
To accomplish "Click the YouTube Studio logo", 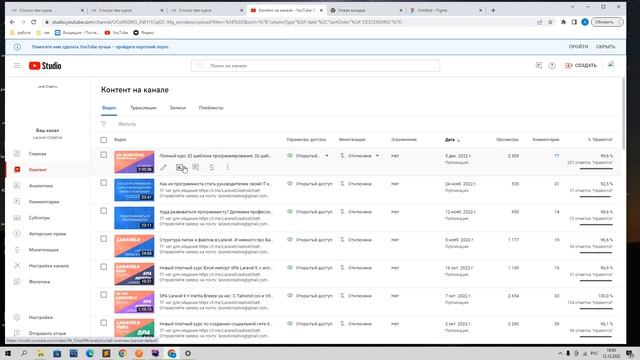I will pos(45,66).
